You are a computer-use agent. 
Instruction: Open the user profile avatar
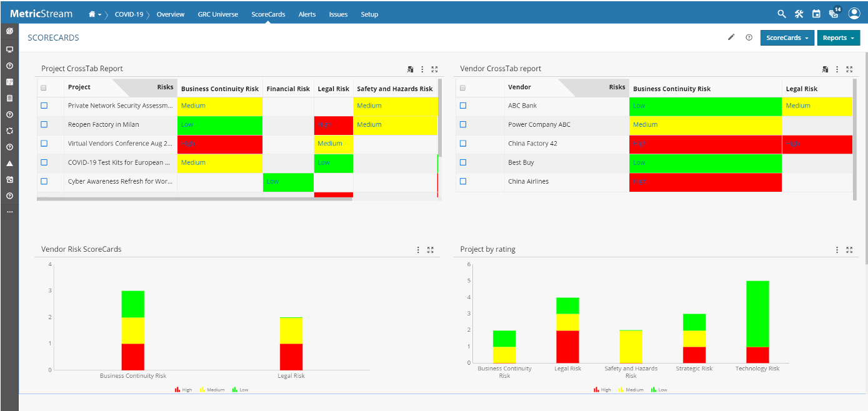[854, 14]
